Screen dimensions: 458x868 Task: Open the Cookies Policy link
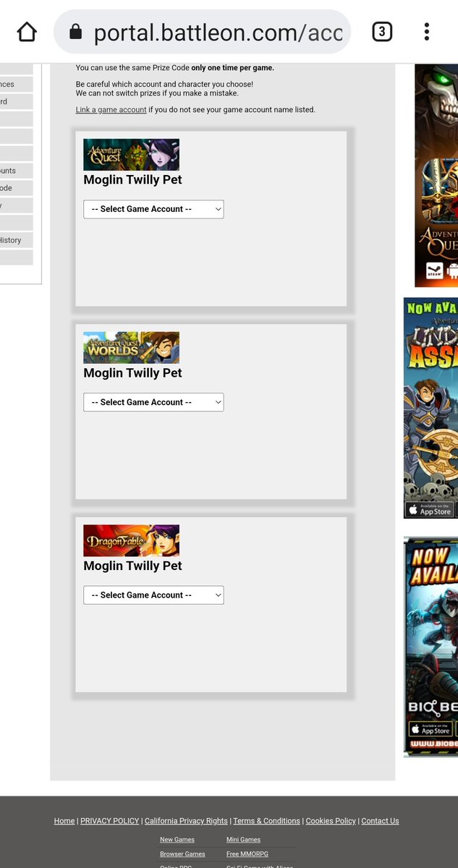(331, 821)
